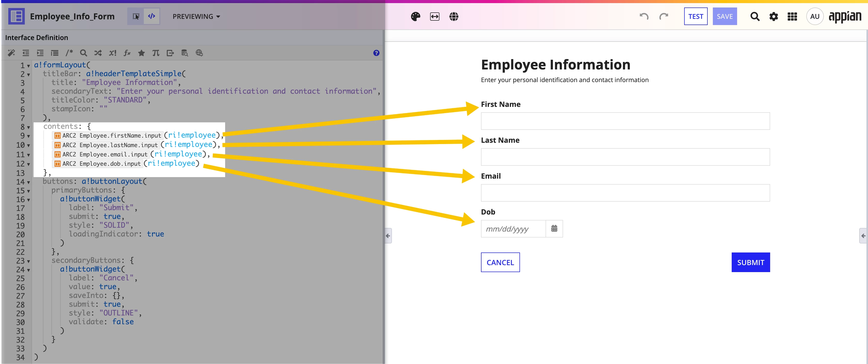Click the ARC2 Employee.dob.input rule reference

[x=98, y=163]
